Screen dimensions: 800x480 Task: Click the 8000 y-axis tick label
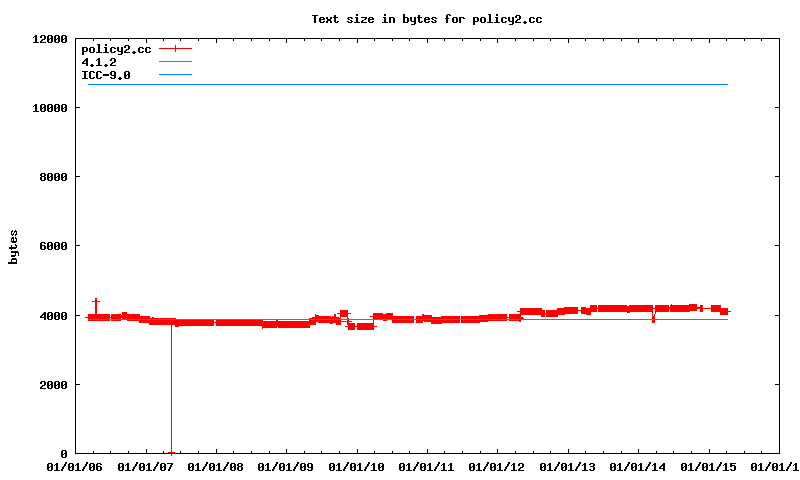pos(52,177)
